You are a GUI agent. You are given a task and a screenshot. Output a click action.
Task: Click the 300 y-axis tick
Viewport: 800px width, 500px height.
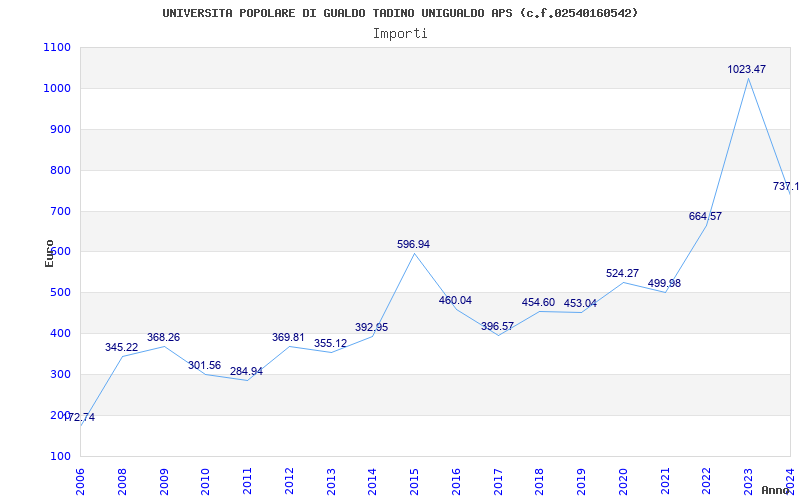coord(60,374)
